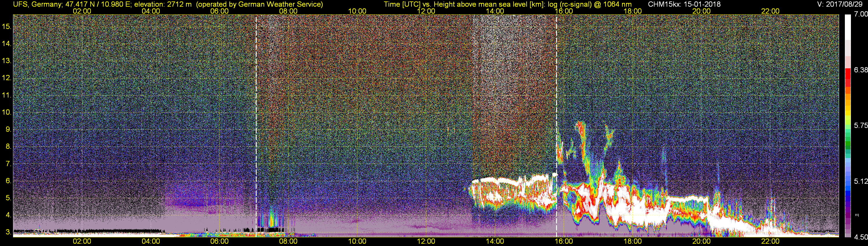Click the colorbar value 5.75
The width and height of the screenshot is (868, 246).
click(x=860, y=125)
